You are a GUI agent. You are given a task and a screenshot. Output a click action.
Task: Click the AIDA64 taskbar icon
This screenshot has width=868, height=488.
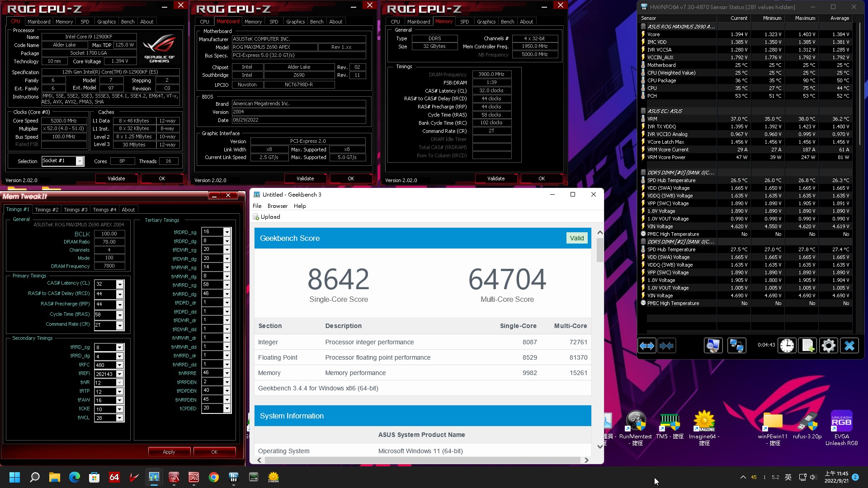point(114,477)
